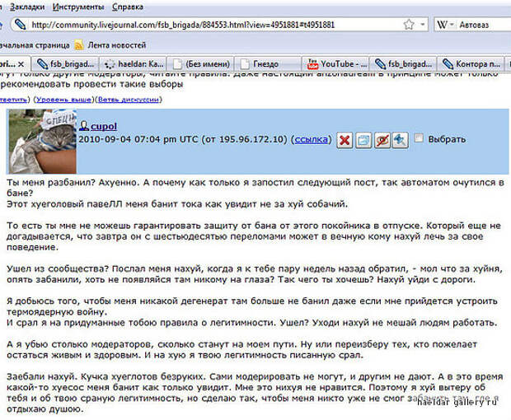Click the YouTube tab favicon
Image resolution: width=511 pixels, height=420 pixels.
[x=312, y=64]
